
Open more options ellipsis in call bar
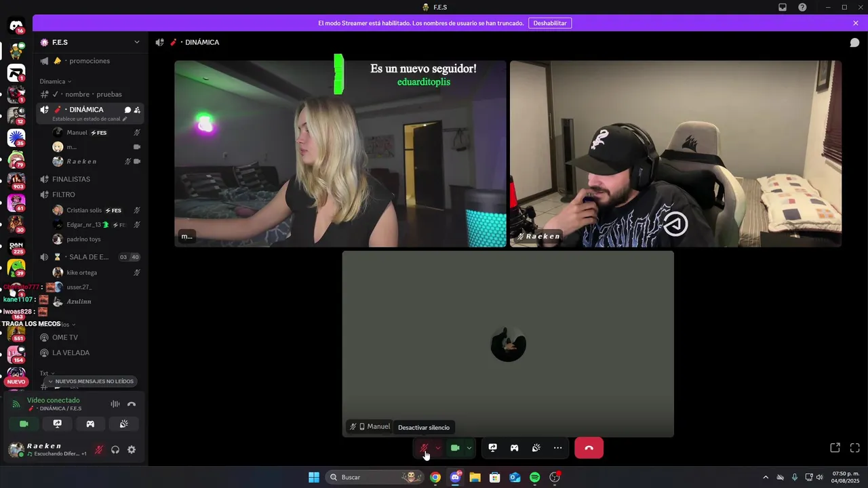(557, 448)
